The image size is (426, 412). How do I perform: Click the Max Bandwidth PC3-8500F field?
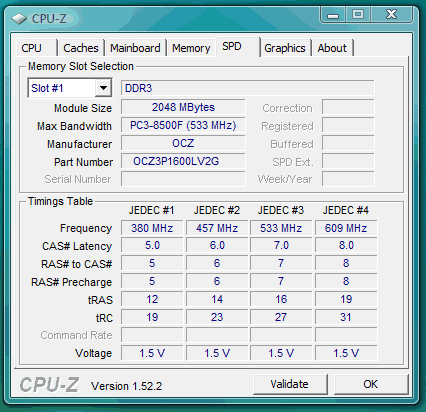click(x=183, y=125)
